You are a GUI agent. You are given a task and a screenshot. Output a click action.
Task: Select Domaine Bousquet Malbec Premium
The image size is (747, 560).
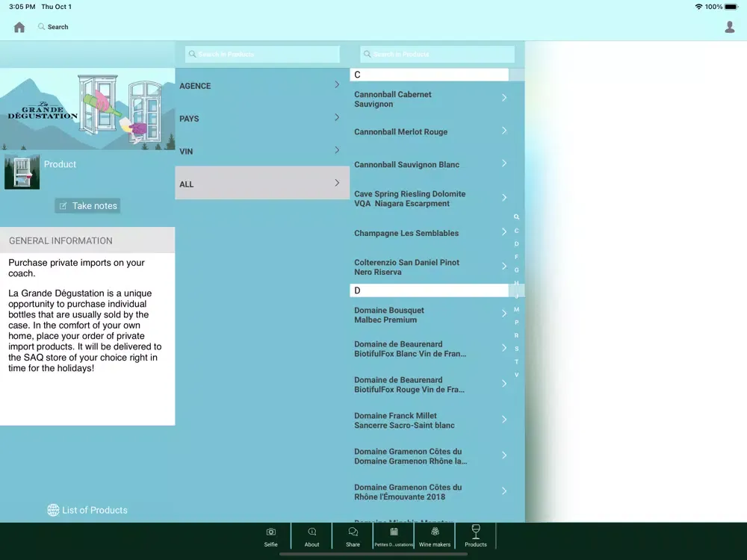tap(430, 315)
